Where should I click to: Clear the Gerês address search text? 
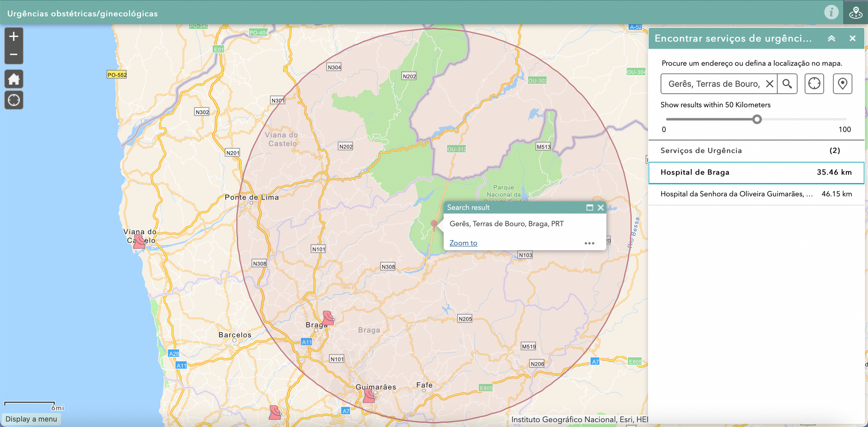(x=769, y=84)
